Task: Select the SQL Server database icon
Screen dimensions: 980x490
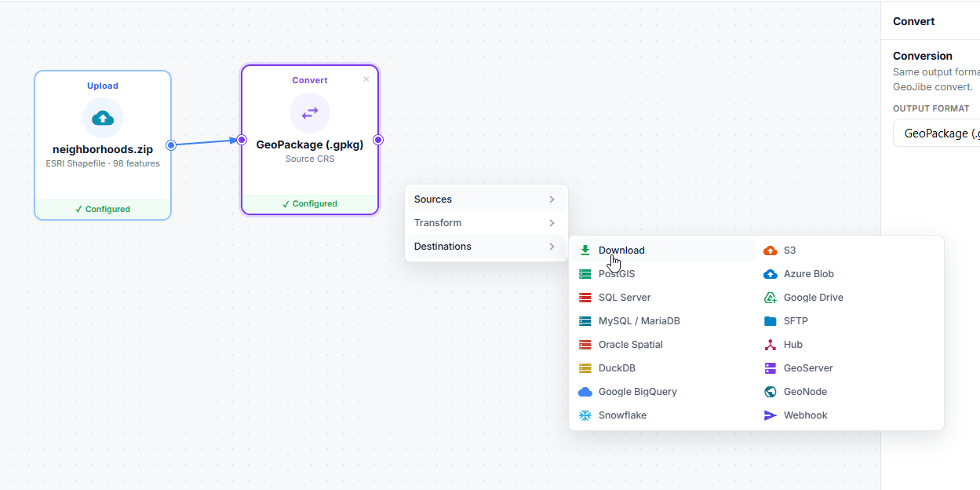Action: pyautogui.click(x=585, y=298)
